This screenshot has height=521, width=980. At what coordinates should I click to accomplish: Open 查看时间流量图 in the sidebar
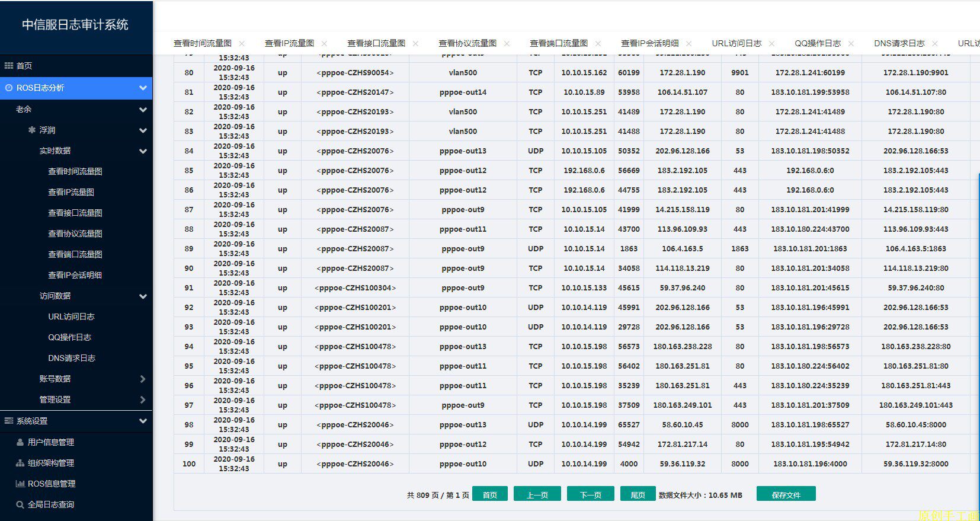coord(75,171)
